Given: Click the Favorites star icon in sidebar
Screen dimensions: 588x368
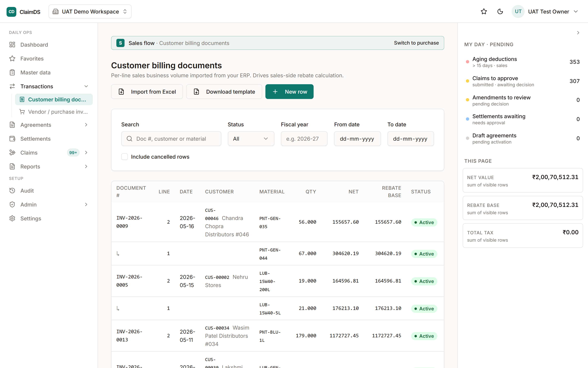Looking at the screenshot, I should click(12, 59).
